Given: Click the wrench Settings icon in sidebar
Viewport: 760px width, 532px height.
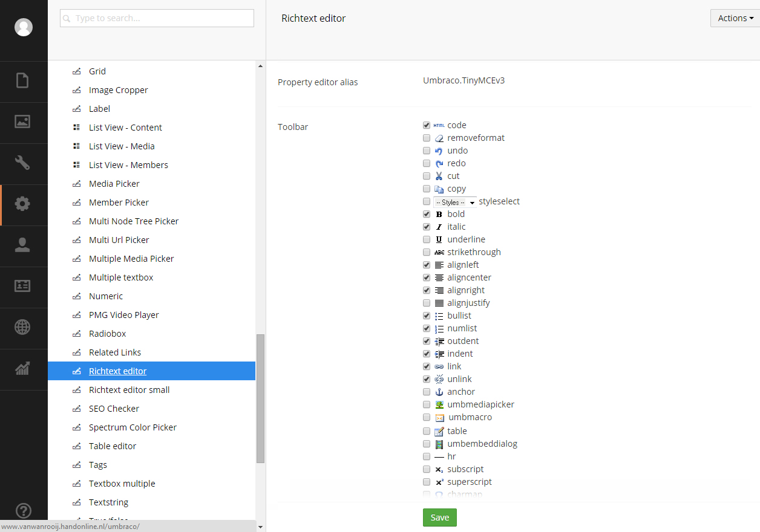Looking at the screenshot, I should tap(22, 163).
